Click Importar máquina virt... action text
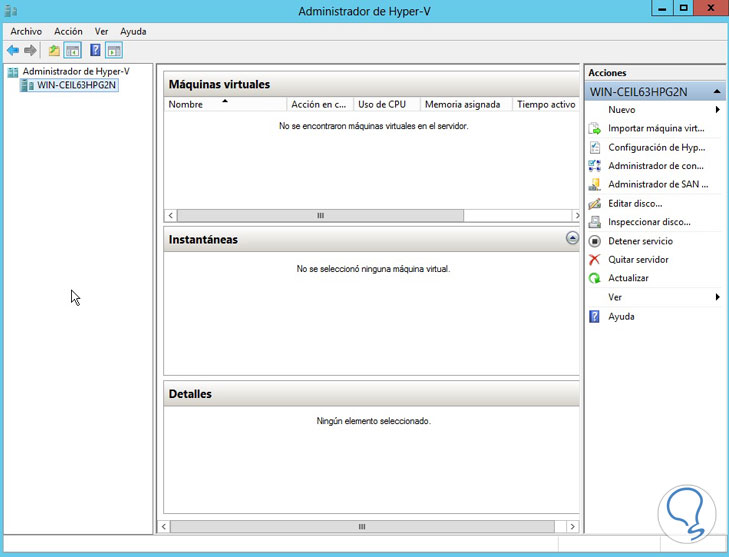The height and width of the screenshot is (557, 730). click(x=656, y=129)
